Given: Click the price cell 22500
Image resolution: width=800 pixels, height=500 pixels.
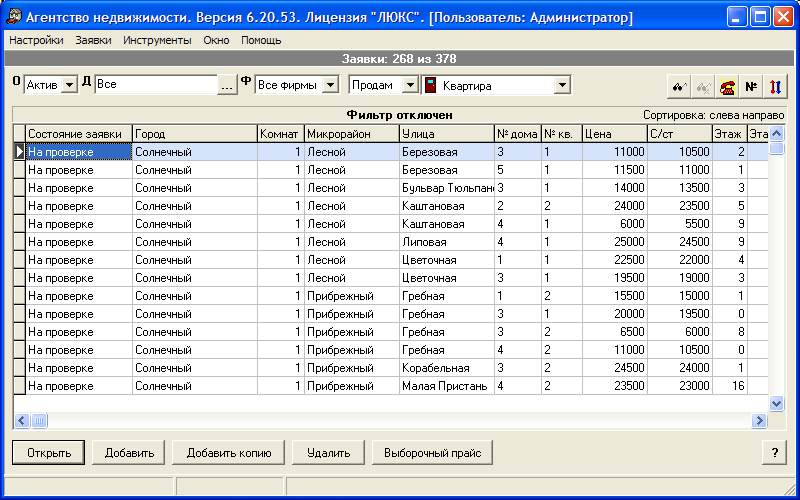Looking at the screenshot, I should (615, 260).
